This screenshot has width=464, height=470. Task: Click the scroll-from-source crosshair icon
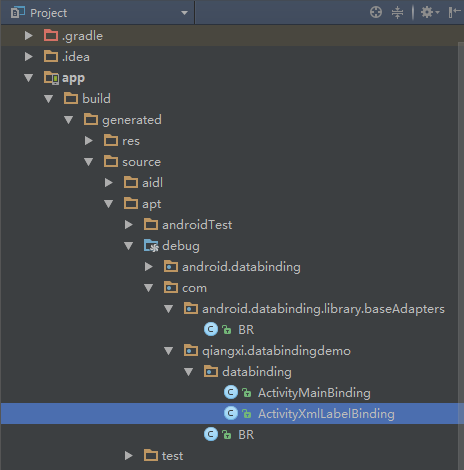[x=376, y=12]
